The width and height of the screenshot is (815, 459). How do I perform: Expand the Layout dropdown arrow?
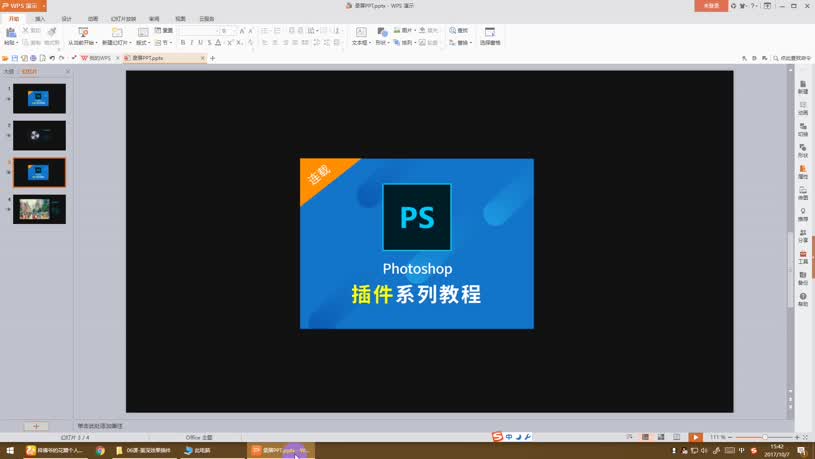[149, 43]
